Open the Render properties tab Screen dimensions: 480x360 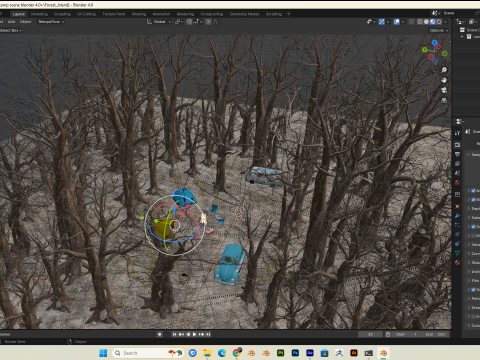tap(457, 145)
